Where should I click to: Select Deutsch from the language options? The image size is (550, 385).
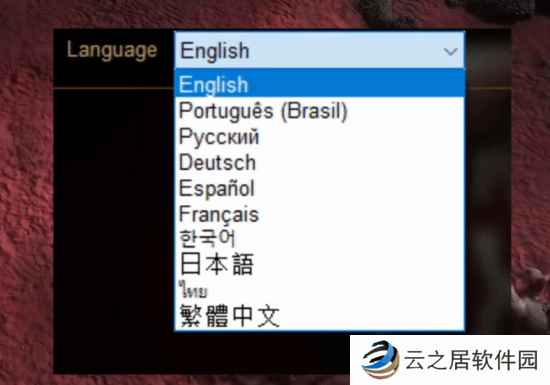click(x=320, y=162)
